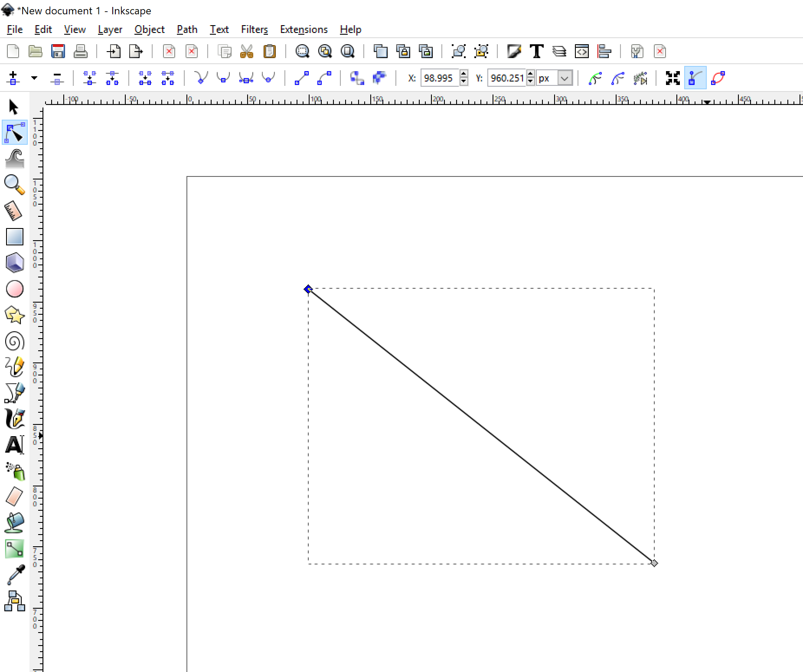Screen dimensions: 803x672
Task: Activate the Paint Bucket fill tool
Action: coord(14,523)
